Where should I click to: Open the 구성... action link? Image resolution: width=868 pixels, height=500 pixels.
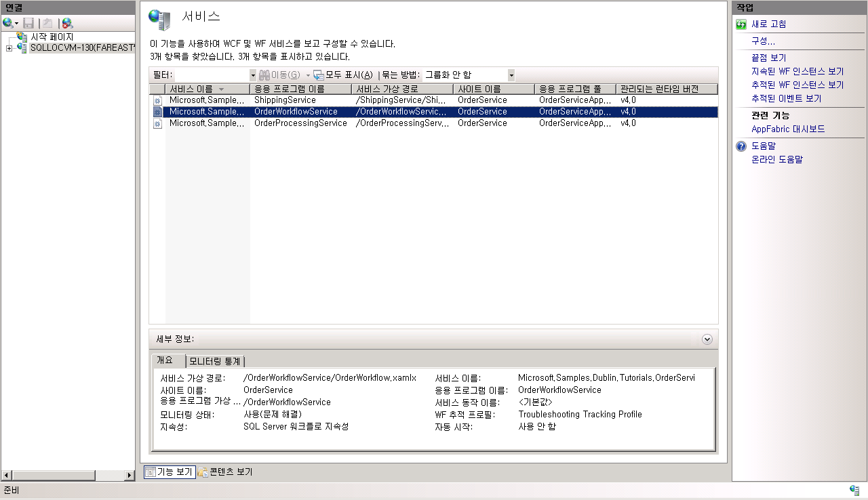click(x=763, y=41)
